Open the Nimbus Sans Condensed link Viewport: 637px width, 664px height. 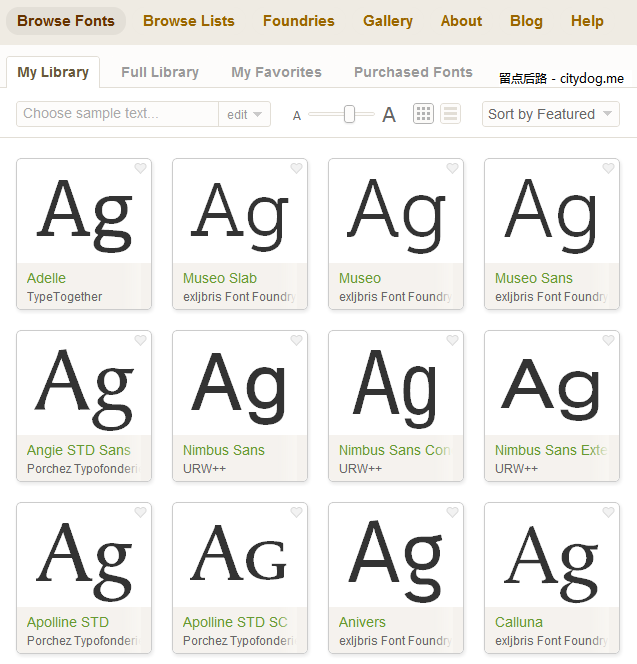pyautogui.click(x=395, y=450)
